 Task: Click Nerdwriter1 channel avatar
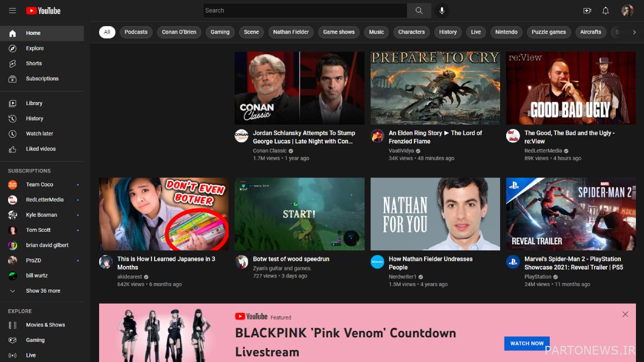(x=377, y=262)
